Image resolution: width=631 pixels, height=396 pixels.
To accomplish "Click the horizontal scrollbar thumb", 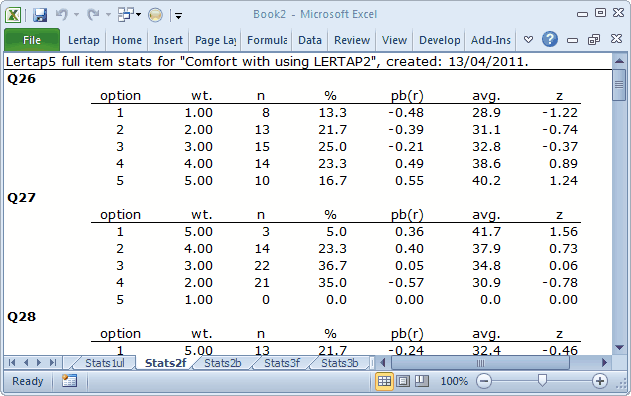I will (480, 363).
